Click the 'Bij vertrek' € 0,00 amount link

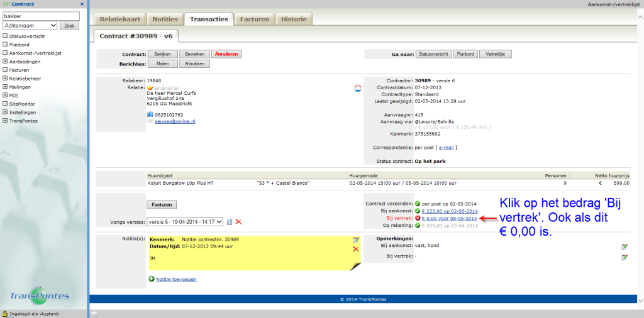[x=449, y=218]
